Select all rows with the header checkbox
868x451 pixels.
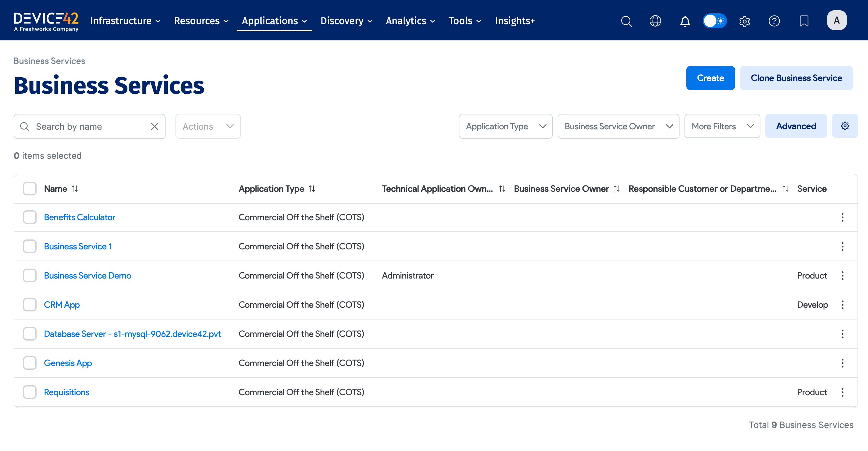(x=30, y=188)
